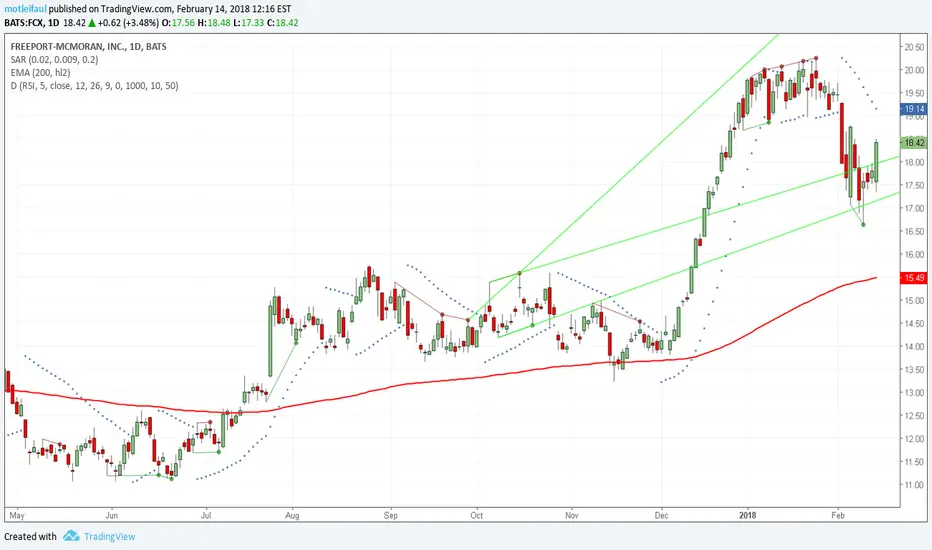Open the TradingView footer link
932x550 pixels.
point(109,536)
